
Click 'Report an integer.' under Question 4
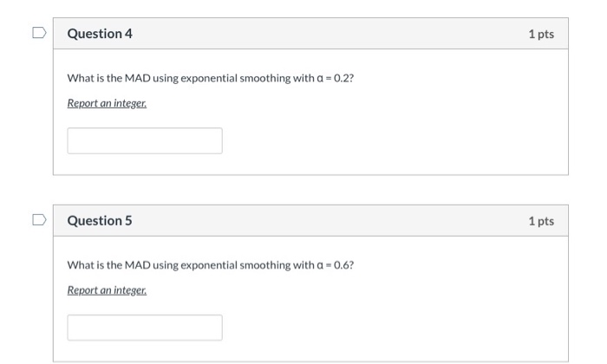(107, 103)
